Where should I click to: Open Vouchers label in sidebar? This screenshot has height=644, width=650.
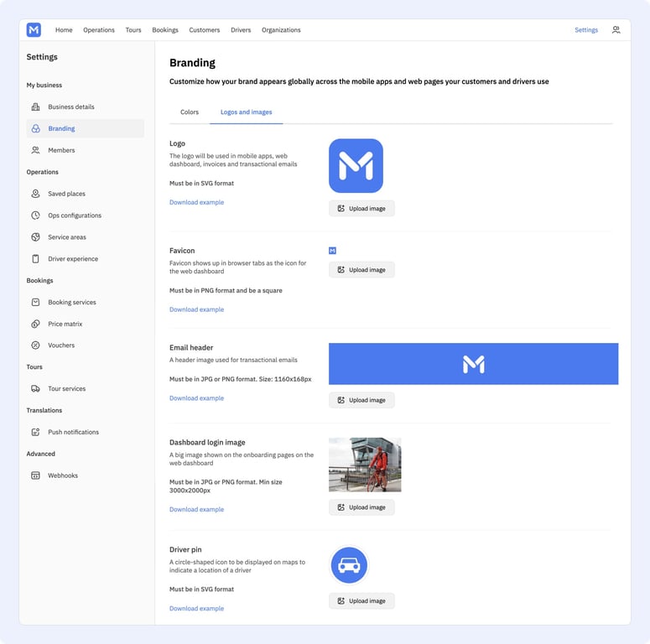coord(61,345)
